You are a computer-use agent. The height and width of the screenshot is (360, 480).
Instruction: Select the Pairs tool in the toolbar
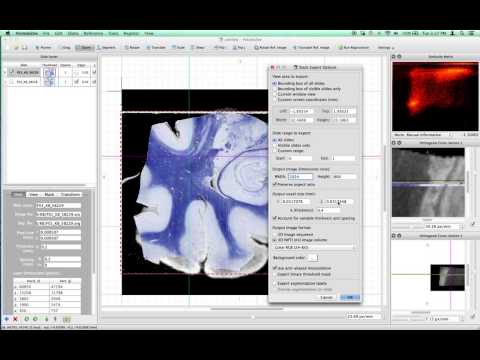pyautogui.click(x=239, y=48)
